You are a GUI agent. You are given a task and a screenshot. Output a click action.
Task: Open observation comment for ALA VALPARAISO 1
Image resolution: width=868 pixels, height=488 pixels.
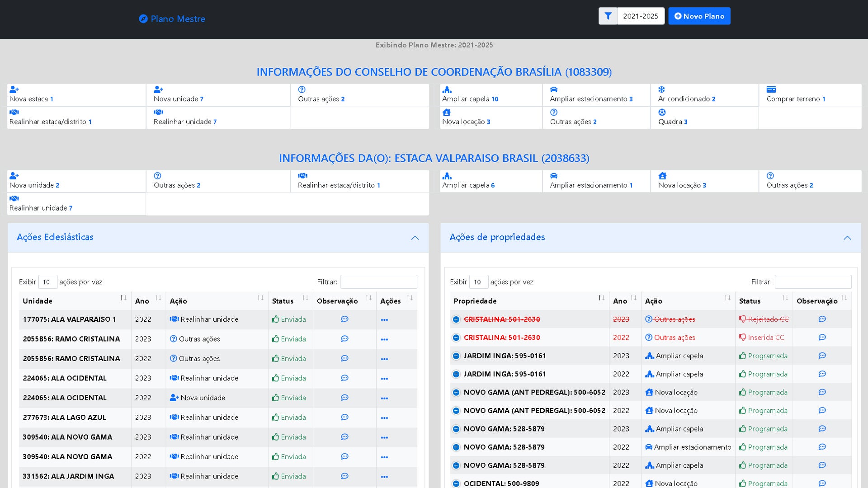[x=344, y=319]
